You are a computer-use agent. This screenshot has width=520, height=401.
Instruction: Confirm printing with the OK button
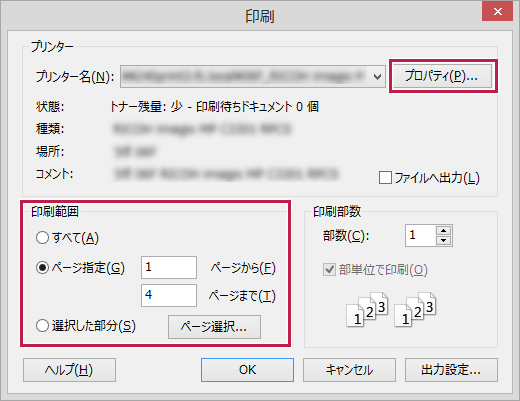point(247,370)
